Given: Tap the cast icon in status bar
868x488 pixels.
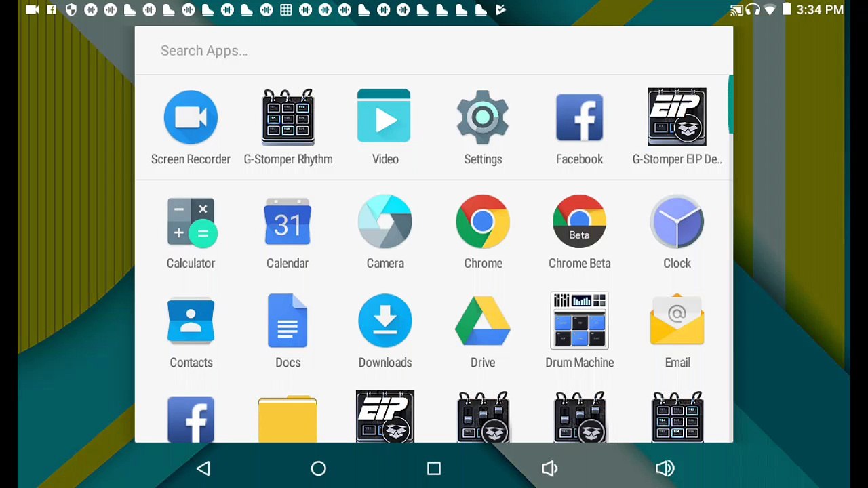Looking at the screenshot, I should 736,9.
